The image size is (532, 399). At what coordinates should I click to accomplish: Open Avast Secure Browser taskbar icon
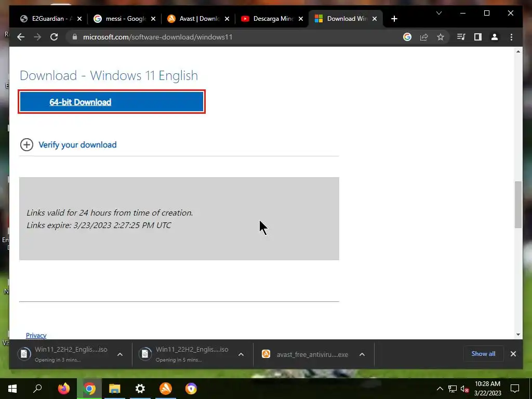tap(191, 389)
